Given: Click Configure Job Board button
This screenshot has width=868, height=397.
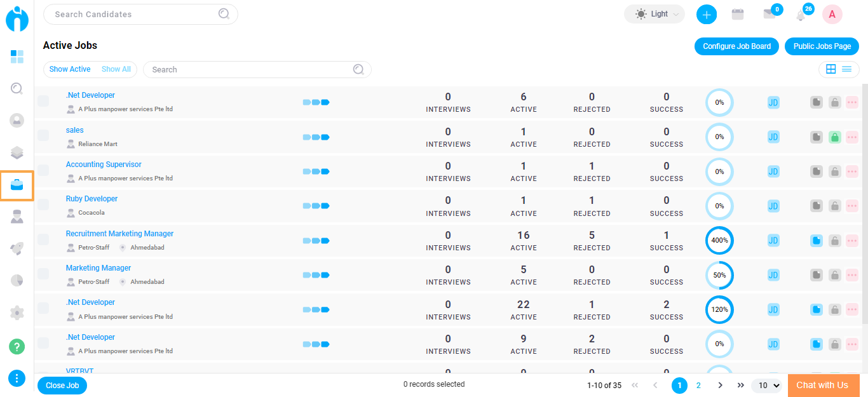Looking at the screenshot, I should [736, 46].
